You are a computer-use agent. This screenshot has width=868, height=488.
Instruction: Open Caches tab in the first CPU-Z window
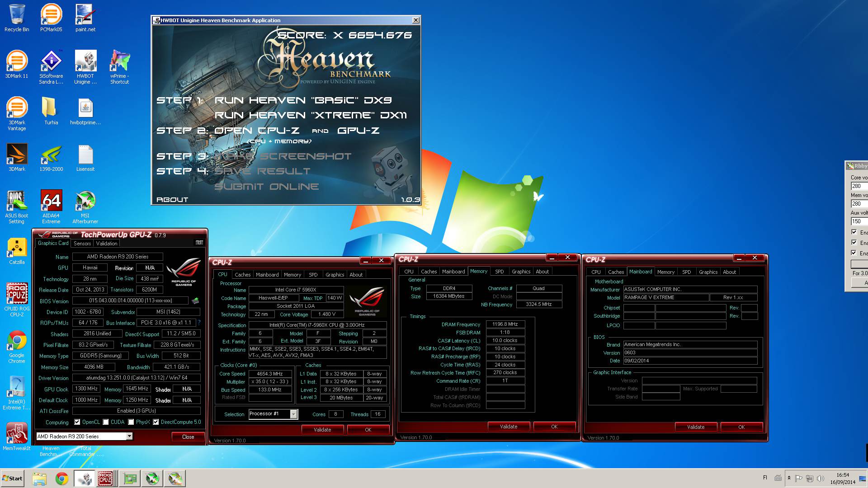242,275
